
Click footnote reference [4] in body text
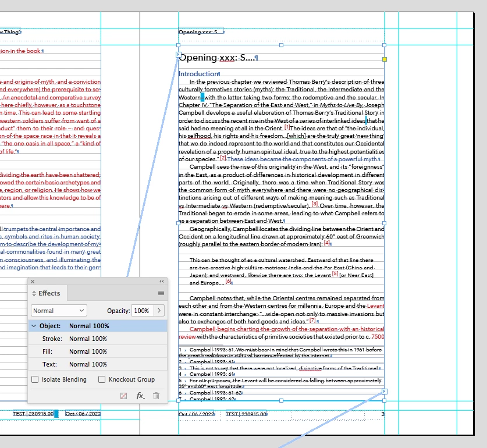(327, 243)
